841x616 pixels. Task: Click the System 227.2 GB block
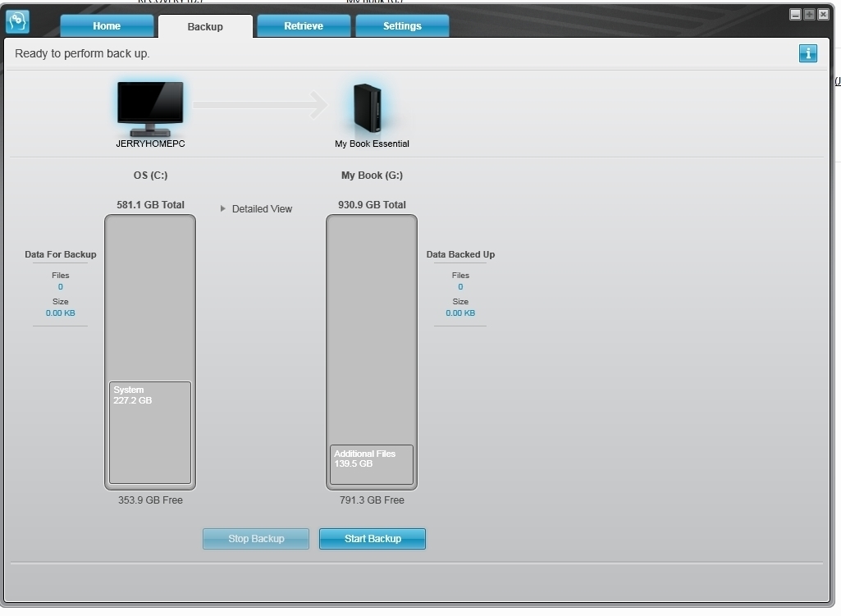[150, 432]
